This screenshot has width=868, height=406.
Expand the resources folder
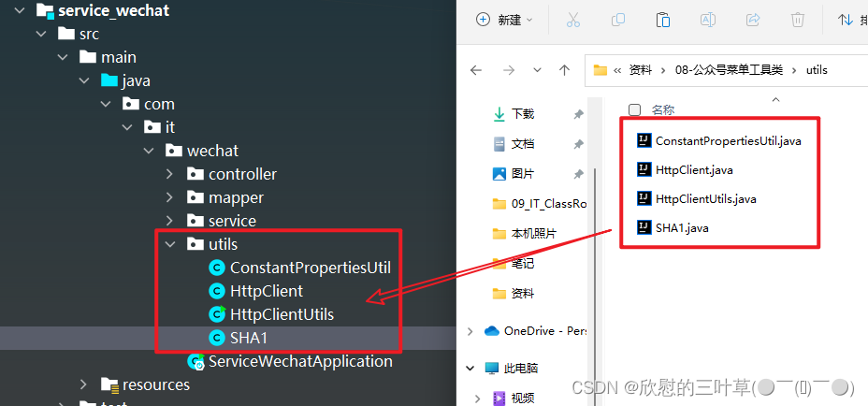click(x=83, y=384)
